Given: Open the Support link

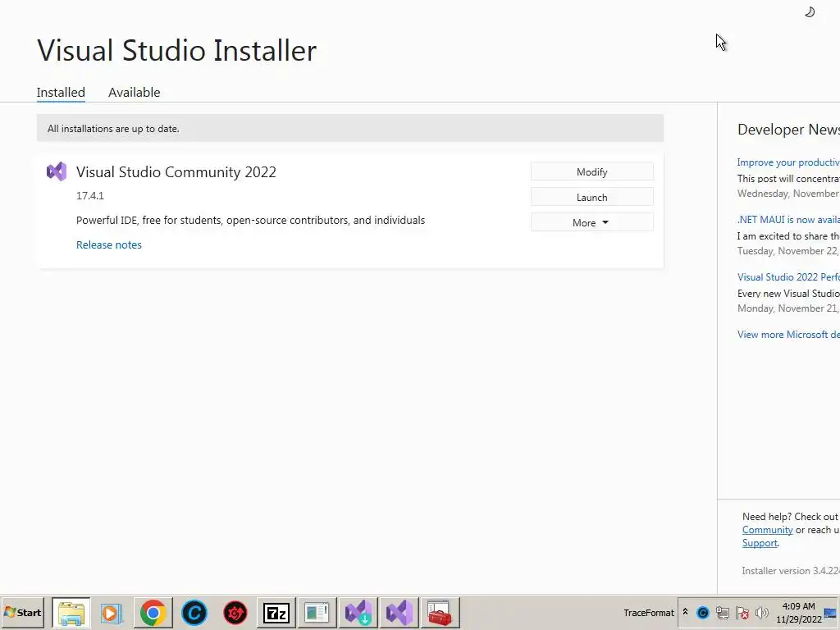Looking at the screenshot, I should [760, 543].
